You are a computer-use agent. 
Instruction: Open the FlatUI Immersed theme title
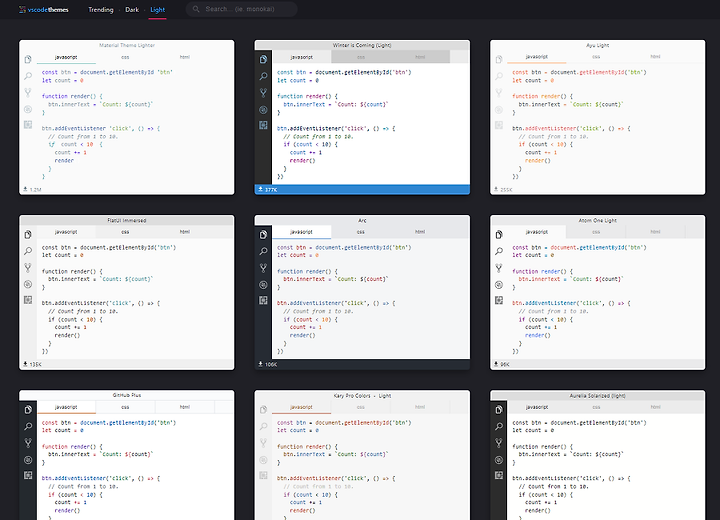tap(127, 220)
